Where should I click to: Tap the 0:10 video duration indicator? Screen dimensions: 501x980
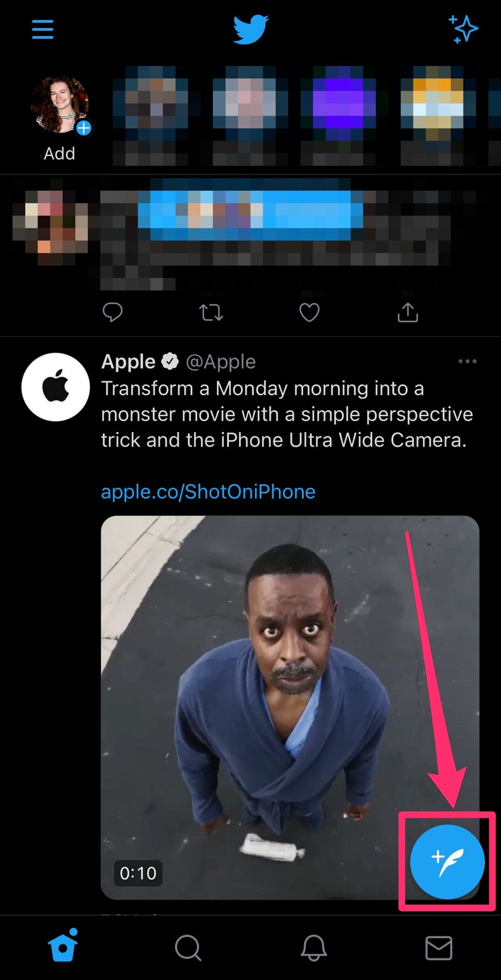pyautogui.click(x=138, y=873)
